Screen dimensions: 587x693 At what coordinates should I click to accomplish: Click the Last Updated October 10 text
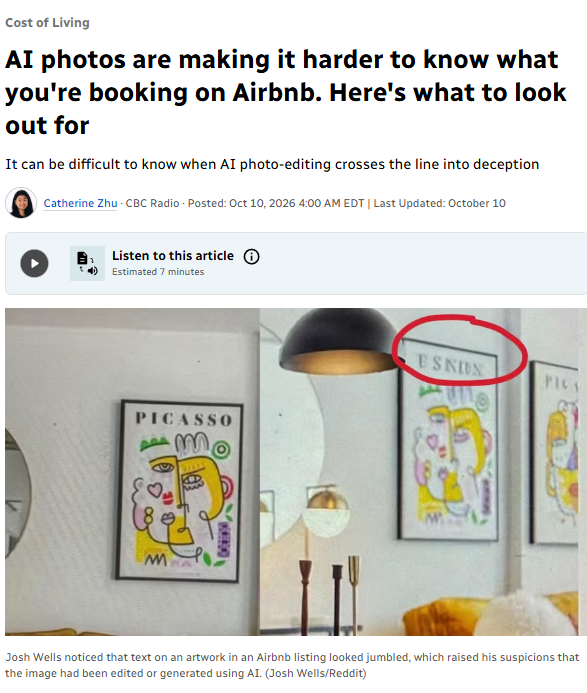(x=439, y=203)
